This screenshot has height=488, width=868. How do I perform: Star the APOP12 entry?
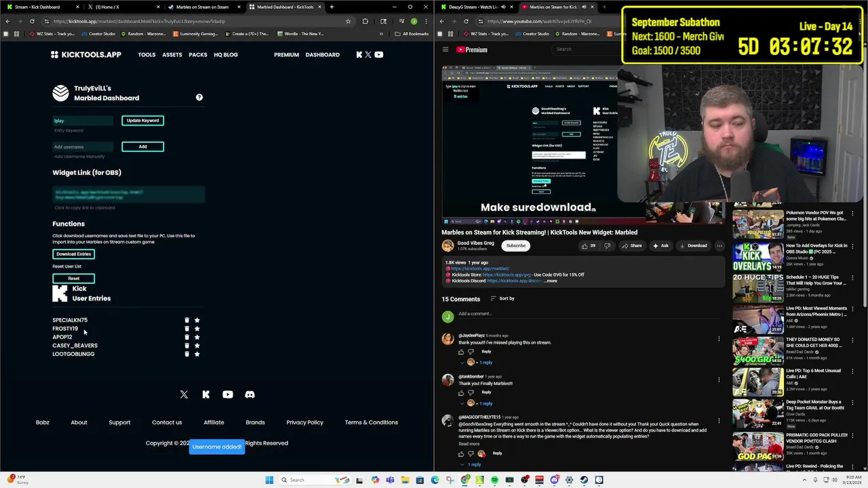(x=197, y=337)
